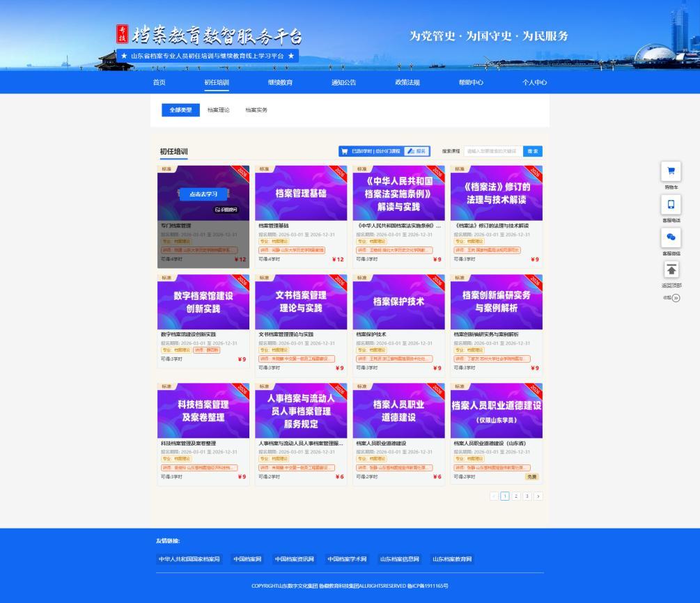
Task: Open the 档案人员职业道德建设 course thumbnail
Action: (x=398, y=411)
